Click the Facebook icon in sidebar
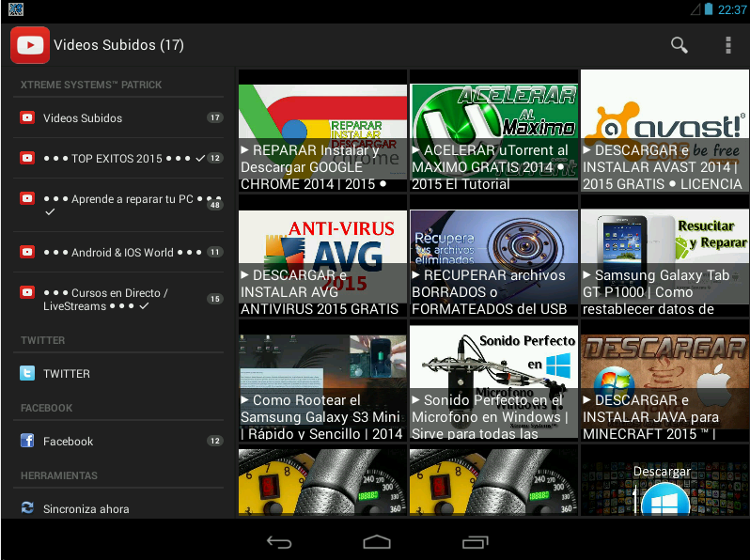The width and height of the screenshot is (750, 560). click(27, 441)
